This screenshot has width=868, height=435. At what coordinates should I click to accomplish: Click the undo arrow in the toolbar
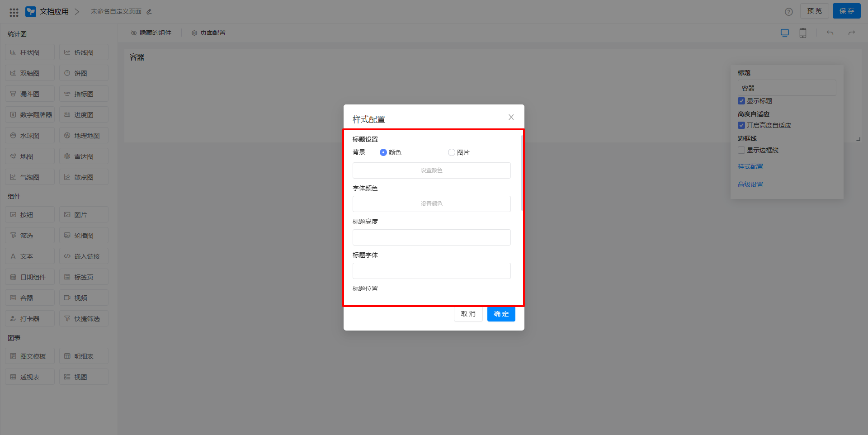click(x=830, y=33)
